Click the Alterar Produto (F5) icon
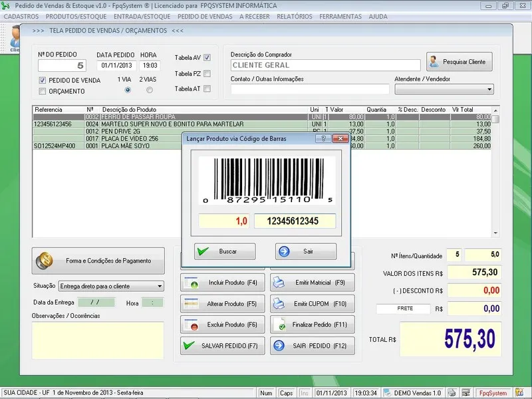The image size is (532, 399). click(x=192, y=304)
